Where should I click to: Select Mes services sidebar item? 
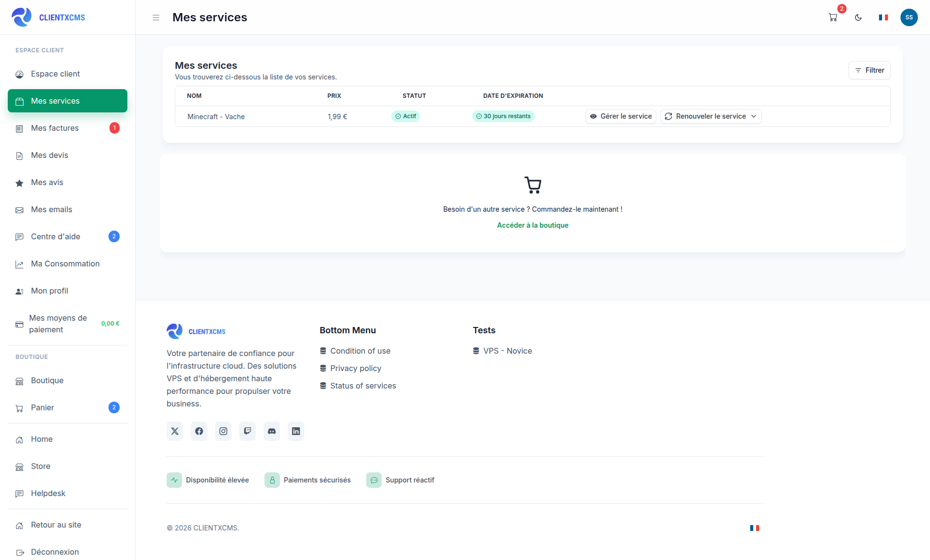[x=68, y=101]
